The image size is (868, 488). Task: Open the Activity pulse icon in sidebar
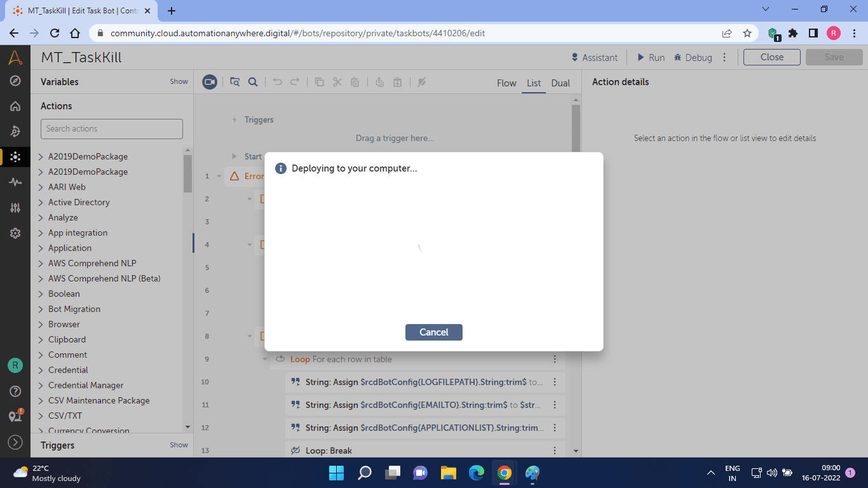click(15, 182)
